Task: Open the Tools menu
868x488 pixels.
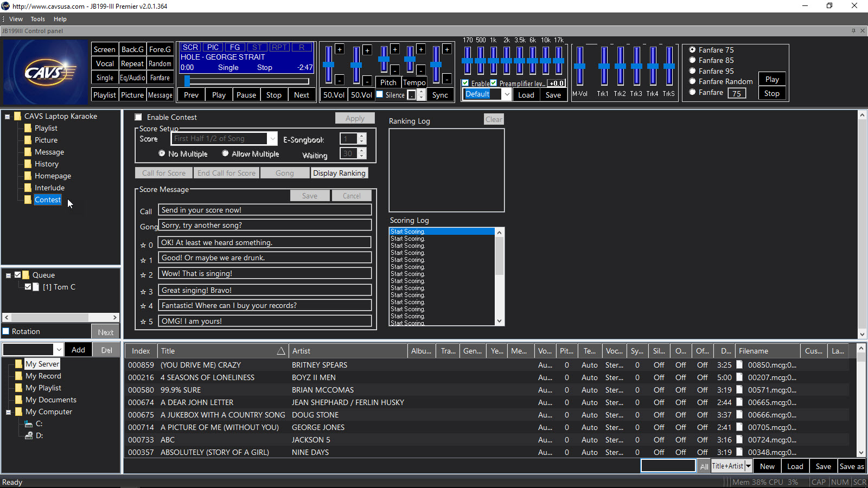Action: coord(37,19)
